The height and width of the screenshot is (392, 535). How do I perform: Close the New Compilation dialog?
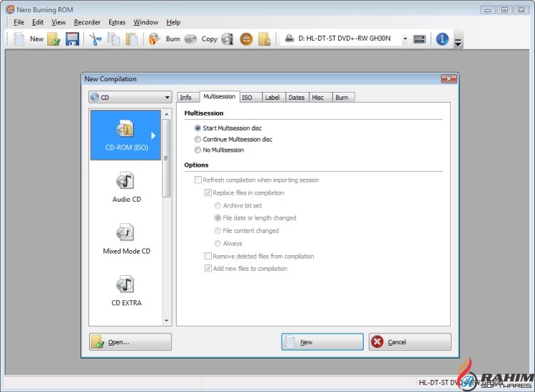[449, 78]
